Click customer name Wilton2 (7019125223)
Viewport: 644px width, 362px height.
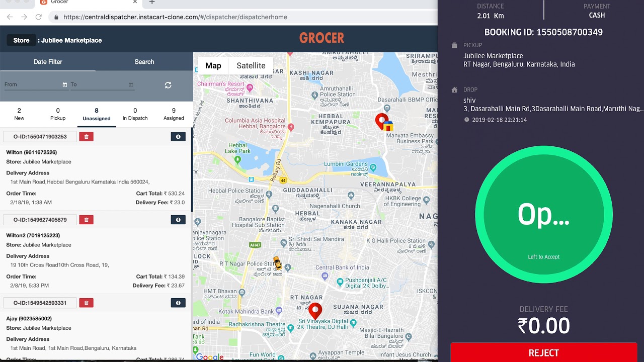click(33, 235)
